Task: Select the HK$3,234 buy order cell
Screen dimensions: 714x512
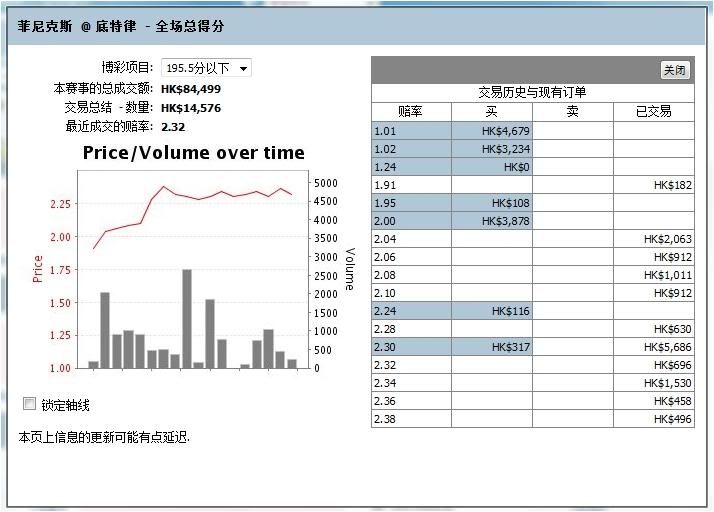Action: pos(491,149)
